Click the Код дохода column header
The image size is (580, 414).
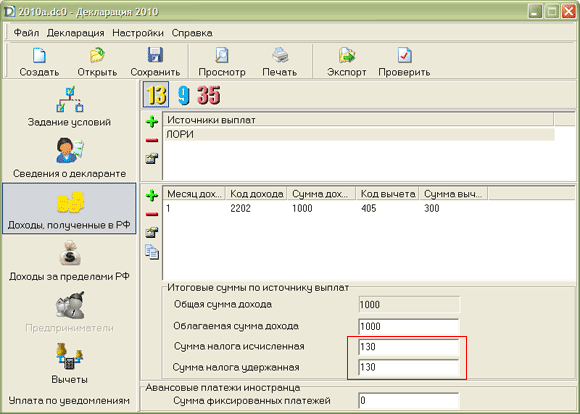click(256, 194)
